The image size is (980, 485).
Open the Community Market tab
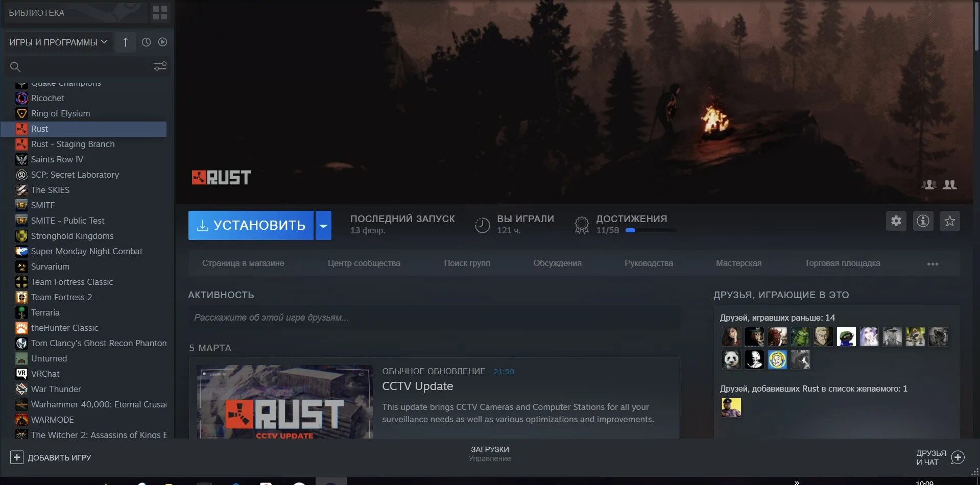pyautogui.click(x=843, y=263)
